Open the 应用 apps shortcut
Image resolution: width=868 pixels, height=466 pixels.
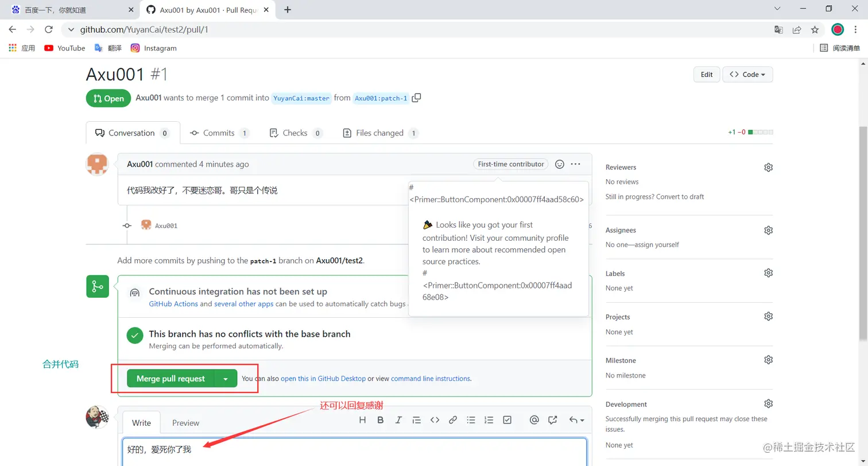(x=22, y=48)
